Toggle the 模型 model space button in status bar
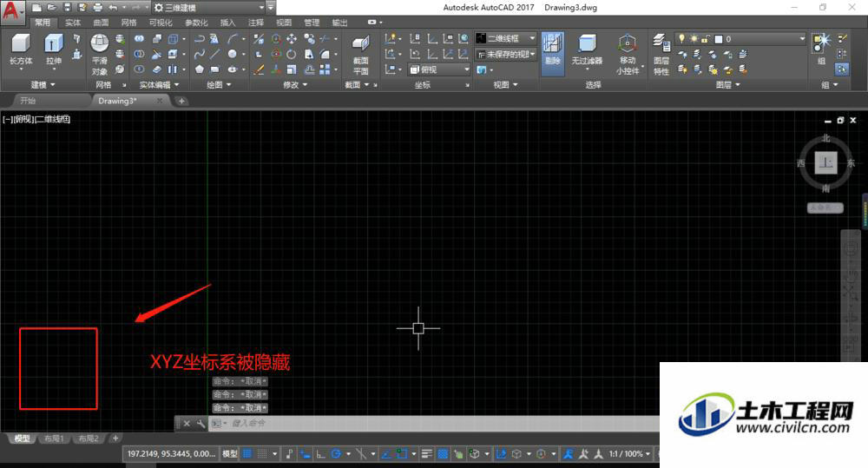 [230, 453]
